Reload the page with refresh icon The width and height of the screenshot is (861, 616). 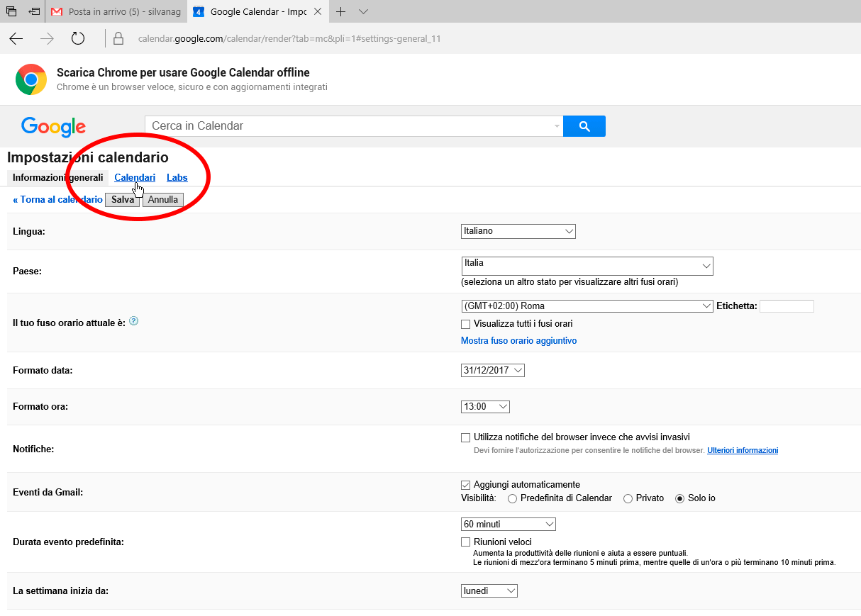(78, 38)
